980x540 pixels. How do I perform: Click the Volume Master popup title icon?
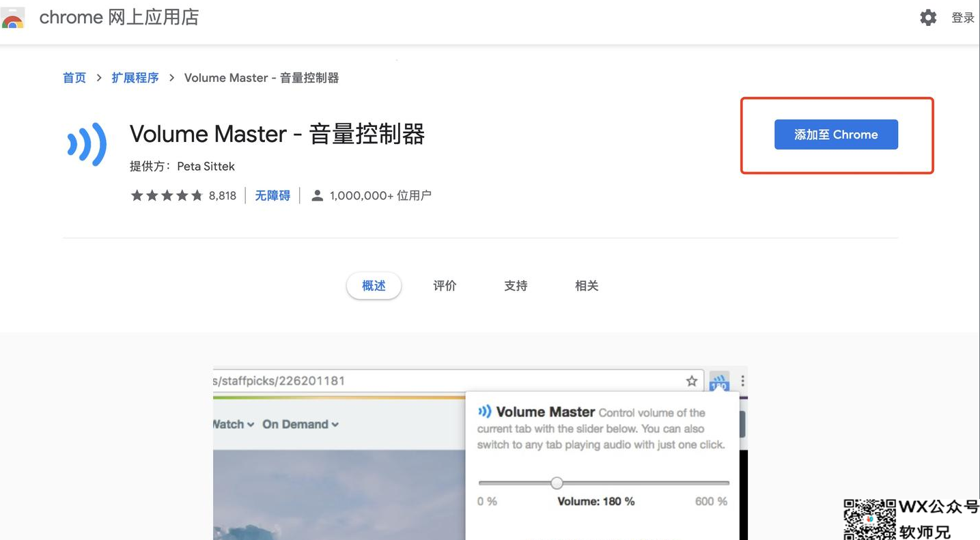click(484, 412)
